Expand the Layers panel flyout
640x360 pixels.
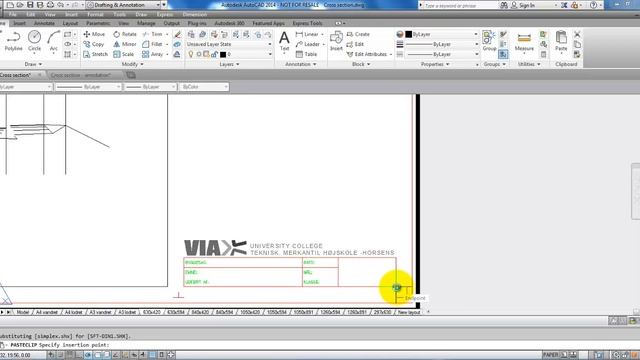229,64
